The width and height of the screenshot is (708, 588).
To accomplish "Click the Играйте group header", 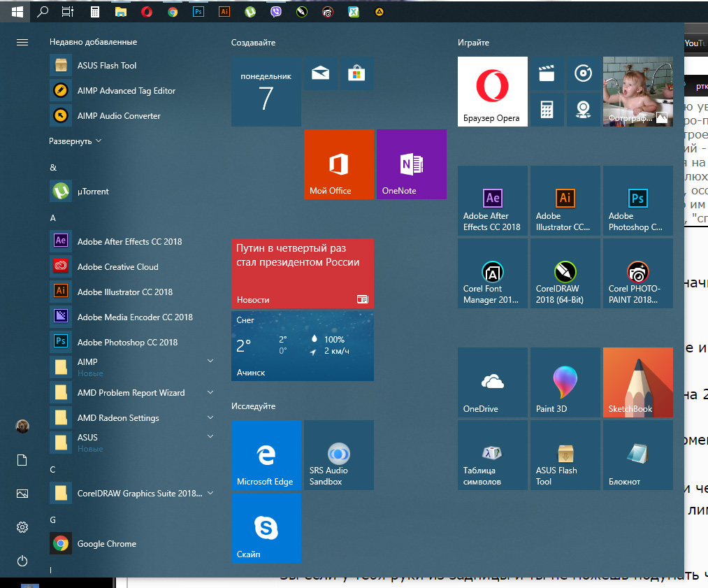I will tap(473, 43).
